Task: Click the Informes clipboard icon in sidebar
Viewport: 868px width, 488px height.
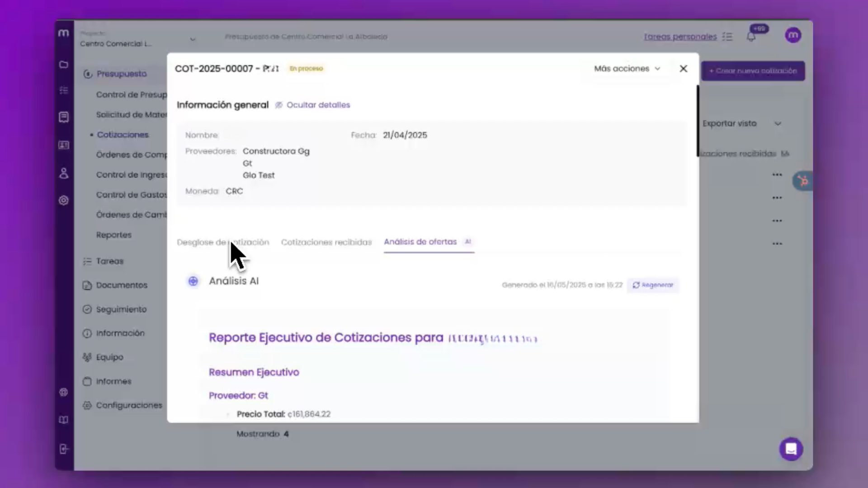Action: click(87, 381)
